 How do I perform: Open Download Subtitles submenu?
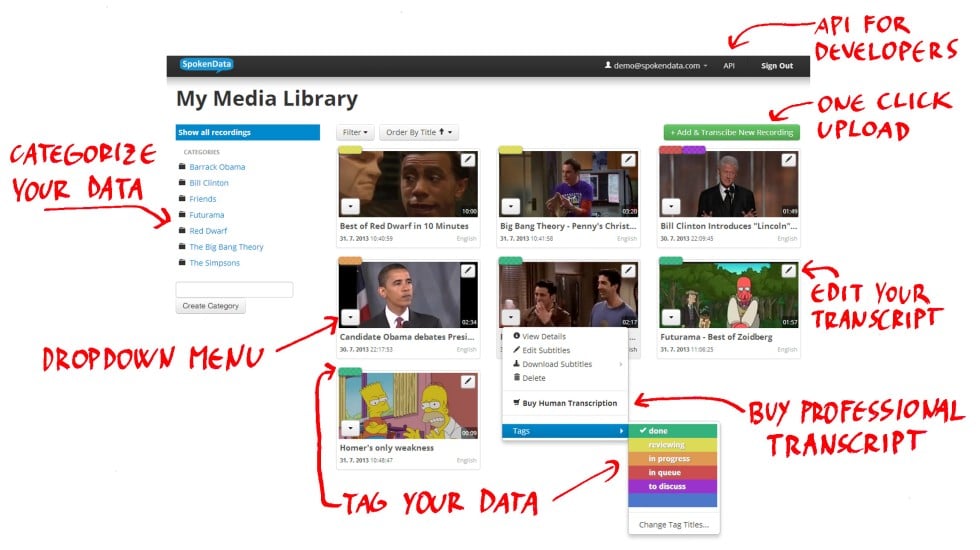point(565,364)
